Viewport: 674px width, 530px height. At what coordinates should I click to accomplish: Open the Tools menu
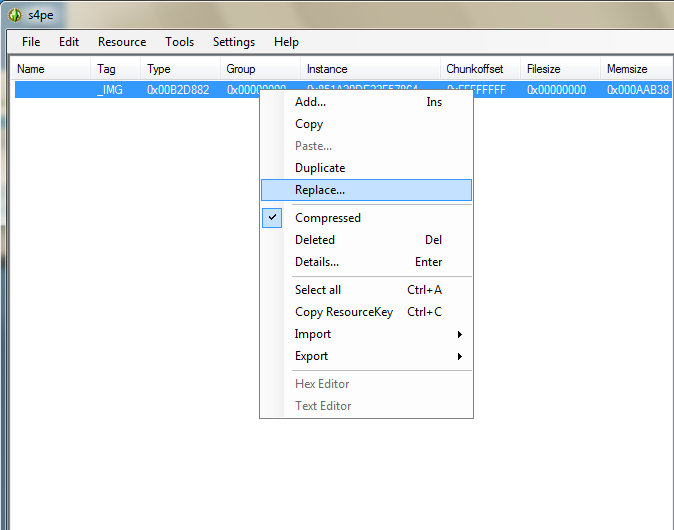pos(180,42)
